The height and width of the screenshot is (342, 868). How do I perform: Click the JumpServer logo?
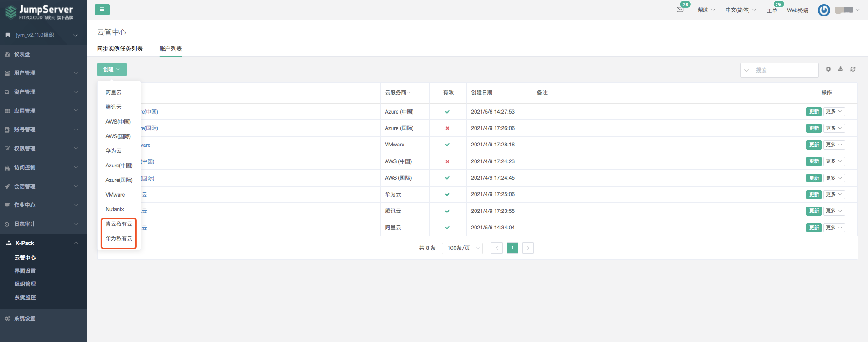click(39, 12)
